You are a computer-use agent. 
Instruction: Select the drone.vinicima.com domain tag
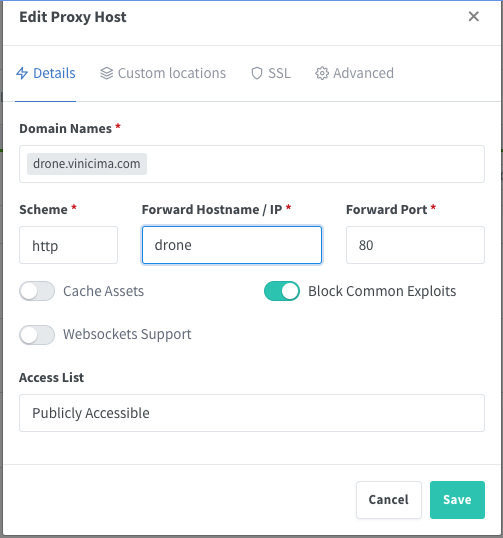[x=87, y=164]
